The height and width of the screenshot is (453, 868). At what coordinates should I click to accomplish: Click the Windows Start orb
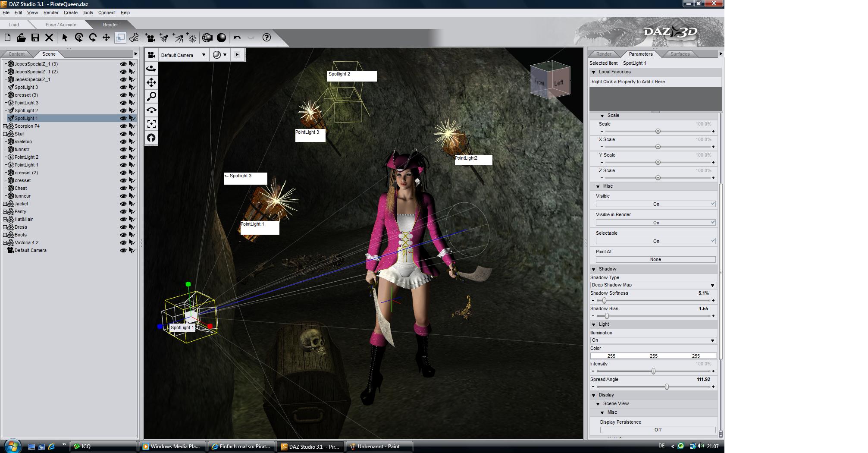pos(12,446)
